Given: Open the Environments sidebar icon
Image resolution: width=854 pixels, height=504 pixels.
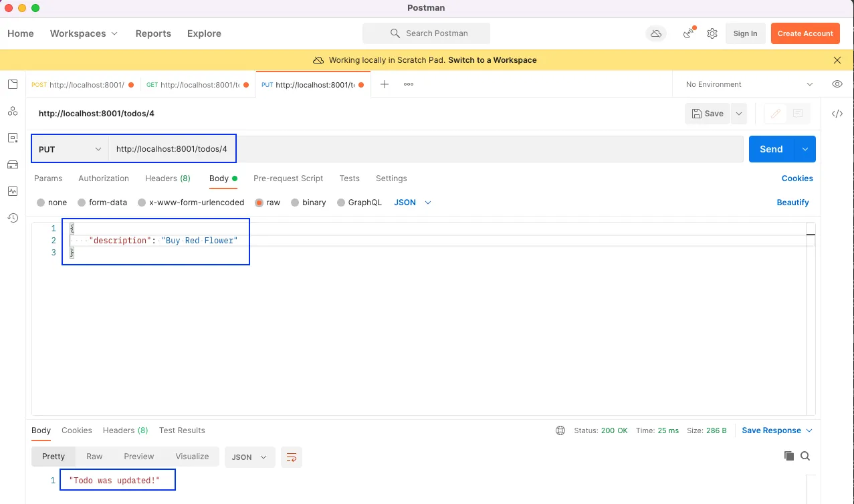Looking at the screenshot, I should point(13,138).
